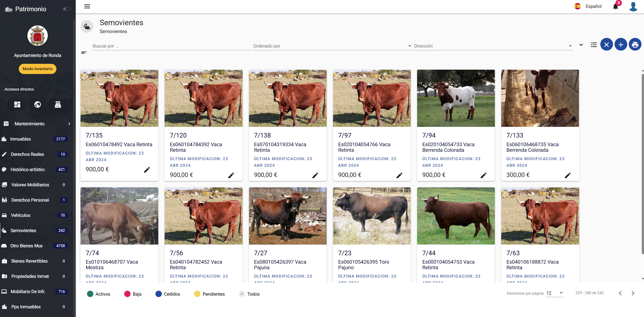Click the Modo inventario button
Screen dimensions: 644x317
click(x=38, y=69)
